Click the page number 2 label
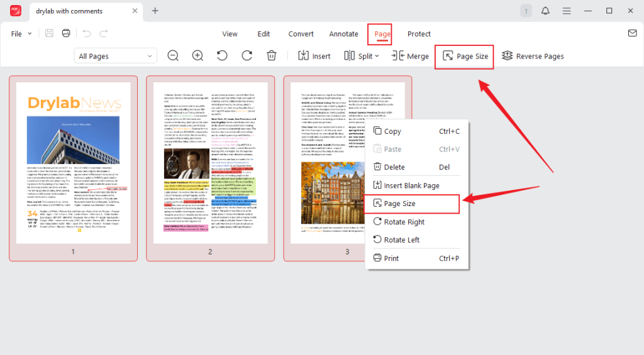The width and height of the screenshot is (644, 355). [x=210, y=251]
